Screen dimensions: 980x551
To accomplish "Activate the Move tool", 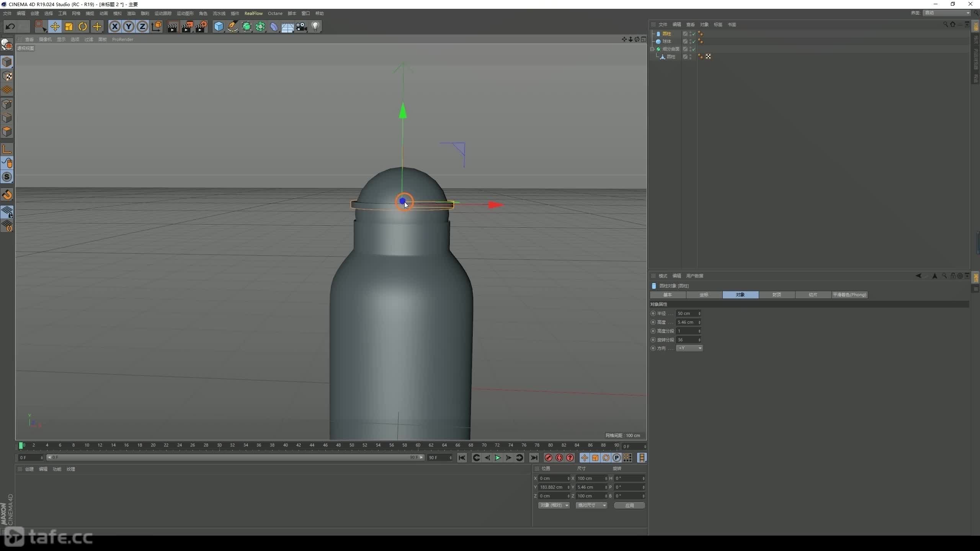I will [x=55, y=26].
